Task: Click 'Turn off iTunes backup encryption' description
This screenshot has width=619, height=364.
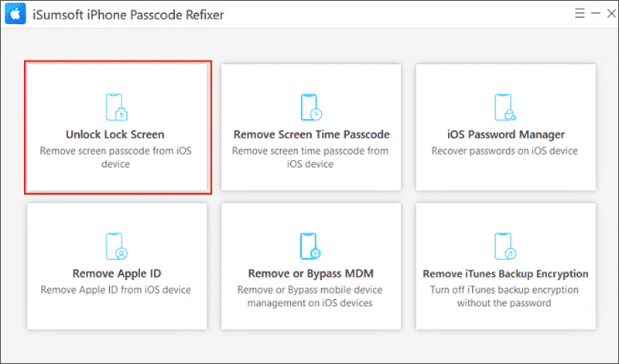Action: pos(504,296)
